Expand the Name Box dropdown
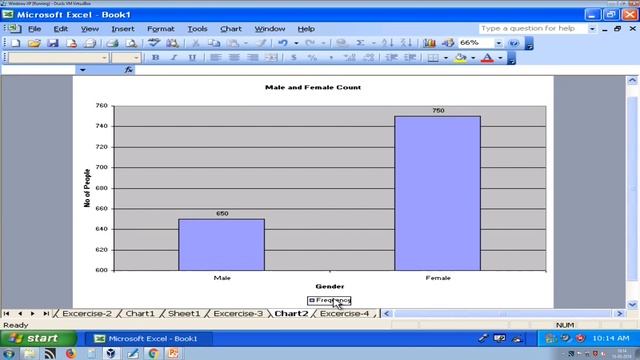Viewport: 640px width, 360px height. click(x=82, y=70)
